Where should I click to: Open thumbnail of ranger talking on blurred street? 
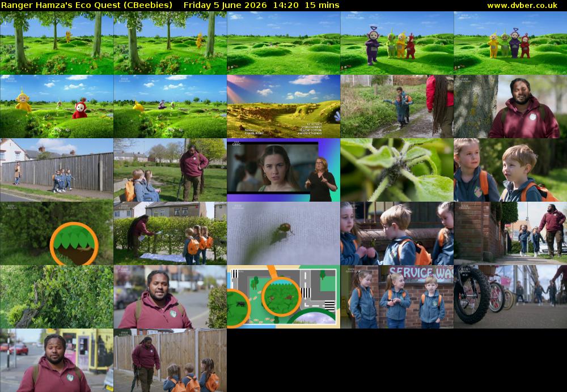[170, 297]
